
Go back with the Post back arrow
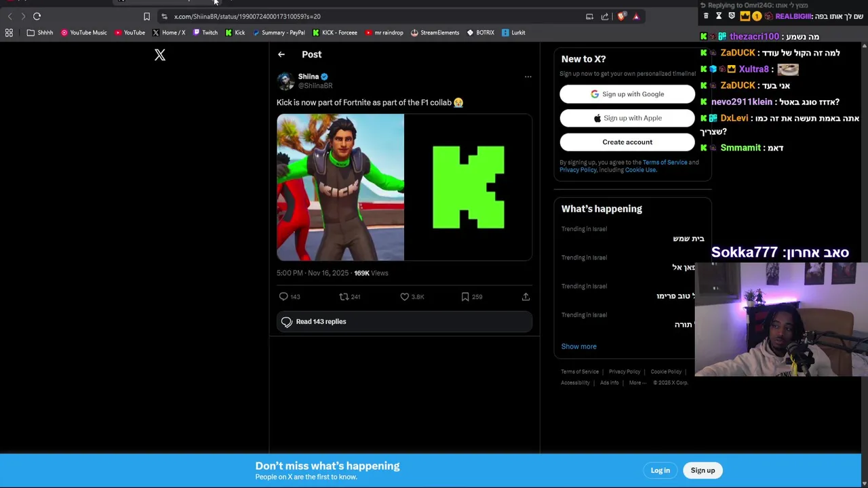pos(281,54)
